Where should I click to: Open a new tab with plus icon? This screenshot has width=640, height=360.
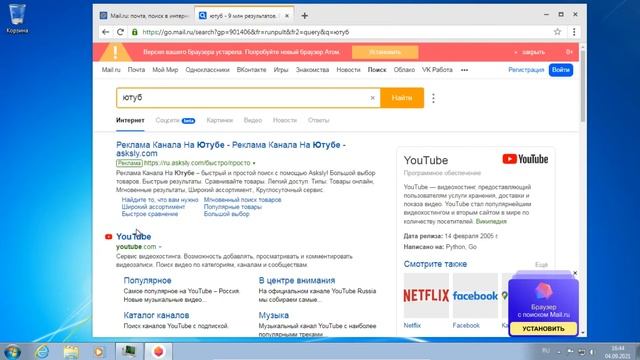pos(304,16)
